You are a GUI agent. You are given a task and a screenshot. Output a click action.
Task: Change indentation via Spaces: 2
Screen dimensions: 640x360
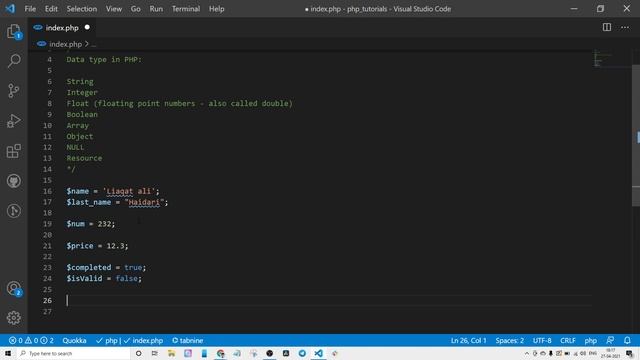pos(509,340)
